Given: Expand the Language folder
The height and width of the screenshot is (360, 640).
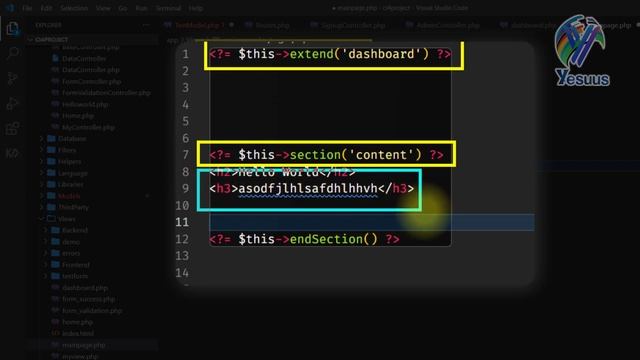Looking at the screenshot, I should [x=72, y=173].
